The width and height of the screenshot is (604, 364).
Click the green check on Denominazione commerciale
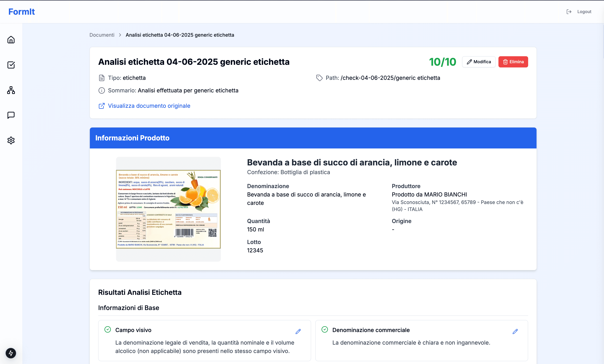pos(325,329)
